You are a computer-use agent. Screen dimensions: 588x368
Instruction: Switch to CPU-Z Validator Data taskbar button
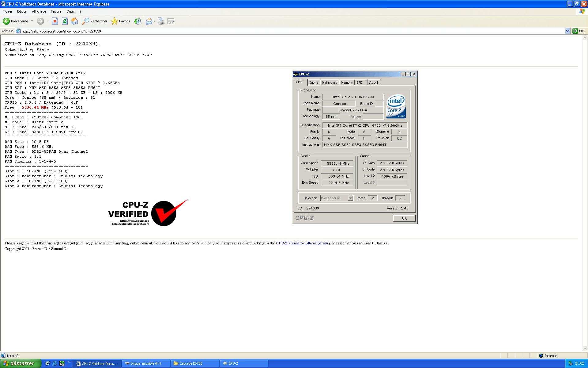pos(97,363)
